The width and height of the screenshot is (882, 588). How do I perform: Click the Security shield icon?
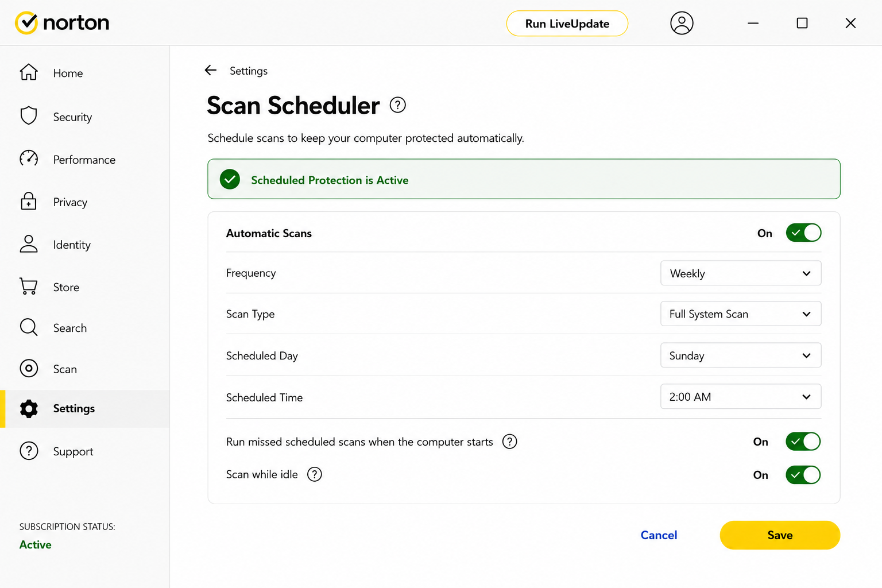(29, 116)
